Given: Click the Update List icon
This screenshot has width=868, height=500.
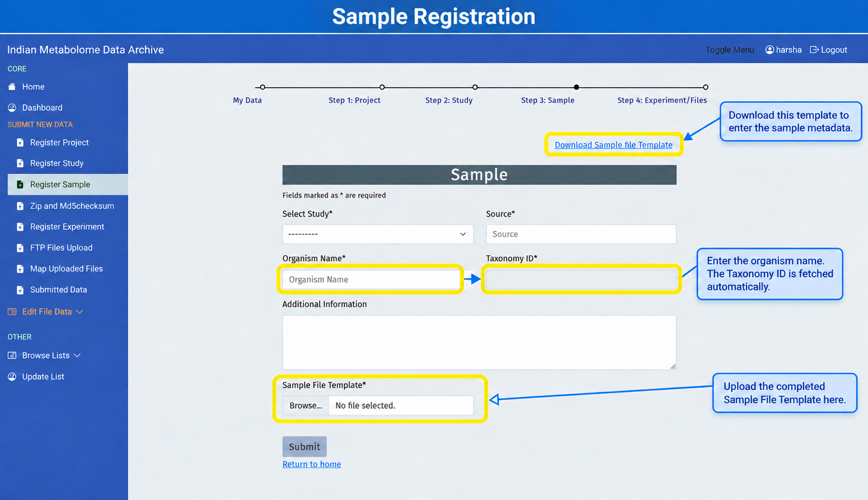Looking at the screenshot, I should (12, 377).
